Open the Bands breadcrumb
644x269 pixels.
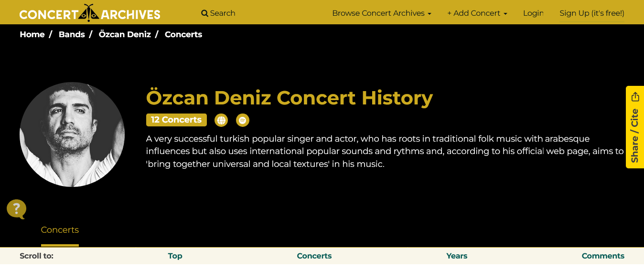coord(72,34)
